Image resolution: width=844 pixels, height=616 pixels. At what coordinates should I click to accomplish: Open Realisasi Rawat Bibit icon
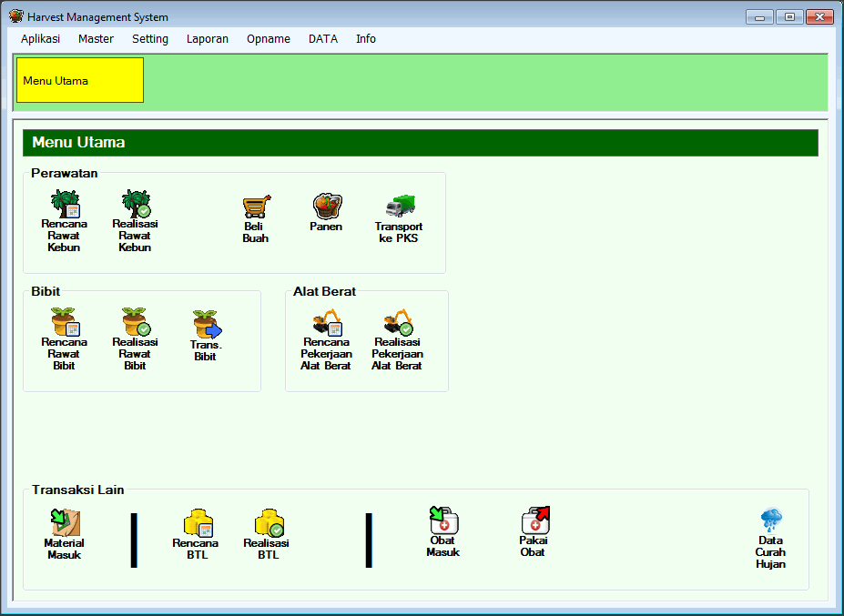coord(137,322)
